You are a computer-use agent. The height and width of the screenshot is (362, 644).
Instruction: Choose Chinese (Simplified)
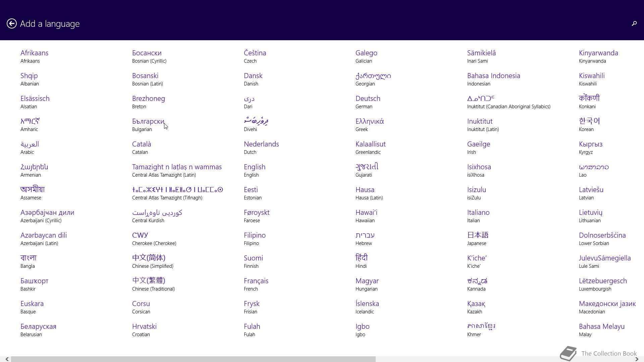153,262
